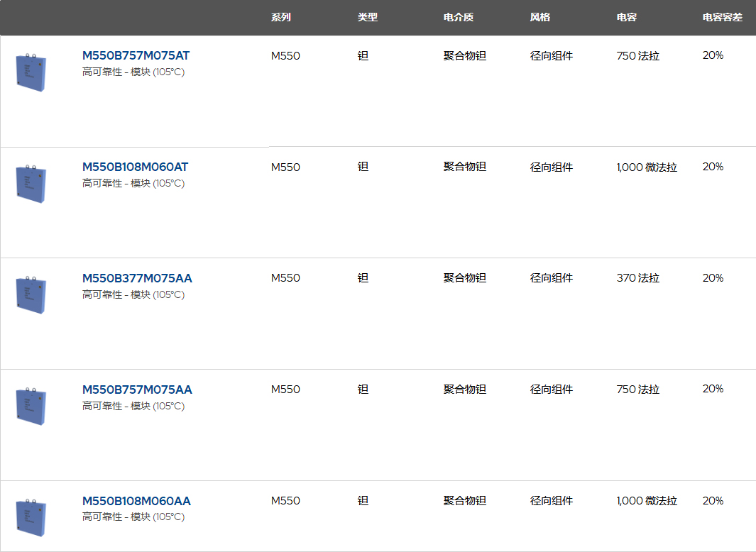Click the M550B757M075AT capacitor thumbnail image
The width and height of the screenshot is (756, 552).
[x=31, y=72]
